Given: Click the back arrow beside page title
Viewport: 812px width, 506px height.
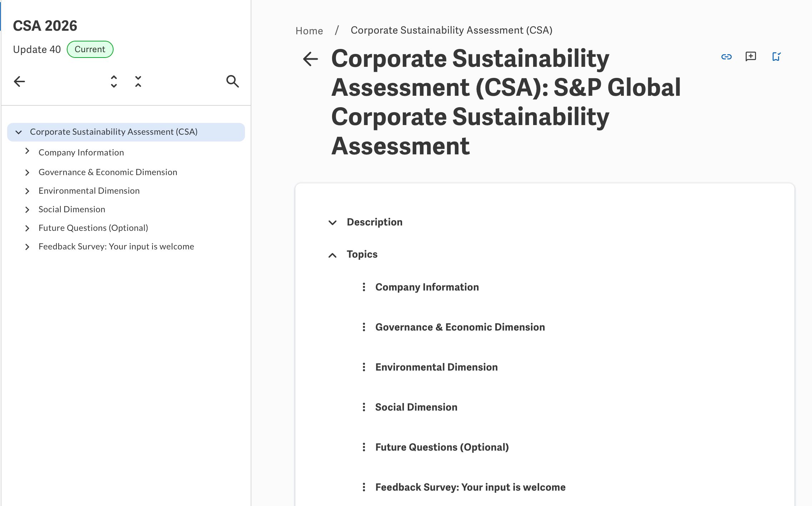Looking at the screenshot, I should 310,59.
